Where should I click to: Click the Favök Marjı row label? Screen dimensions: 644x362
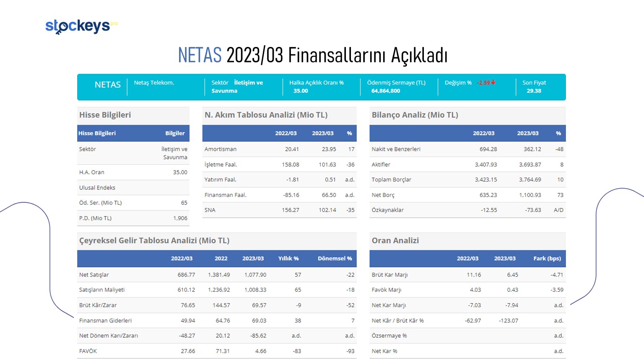coord(386,290)
